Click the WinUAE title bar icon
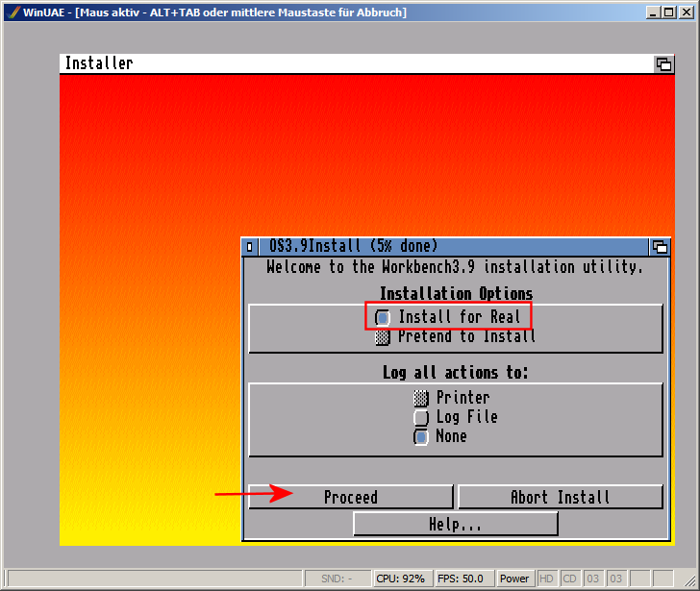700x591 pixels. tap(13, 12)
